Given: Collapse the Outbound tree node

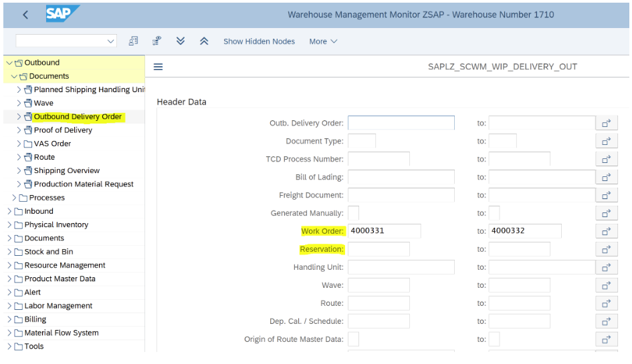Looking at the screenshot, I should click(x=9, y=63).
